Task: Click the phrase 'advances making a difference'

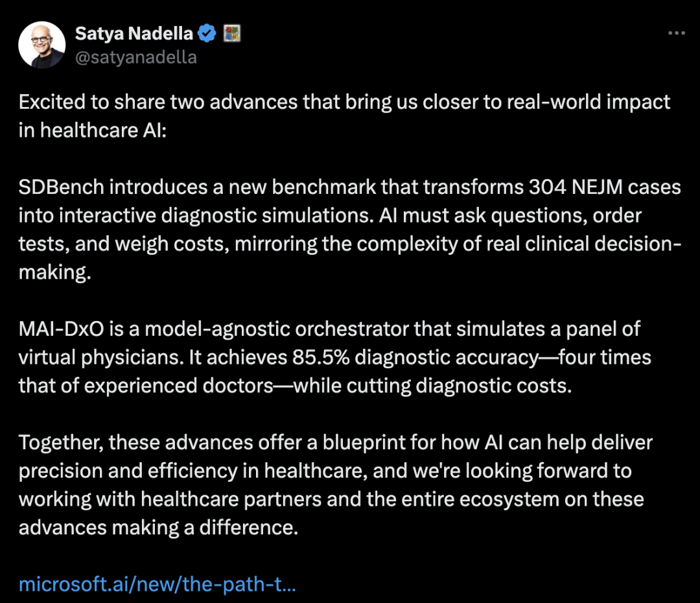Action: [x=158, y=528]
